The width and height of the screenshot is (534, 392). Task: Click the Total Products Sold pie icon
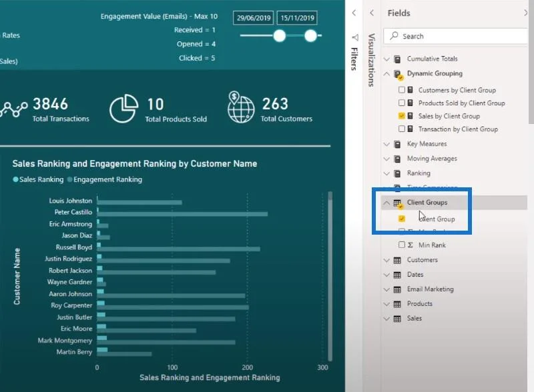(123, 109)
